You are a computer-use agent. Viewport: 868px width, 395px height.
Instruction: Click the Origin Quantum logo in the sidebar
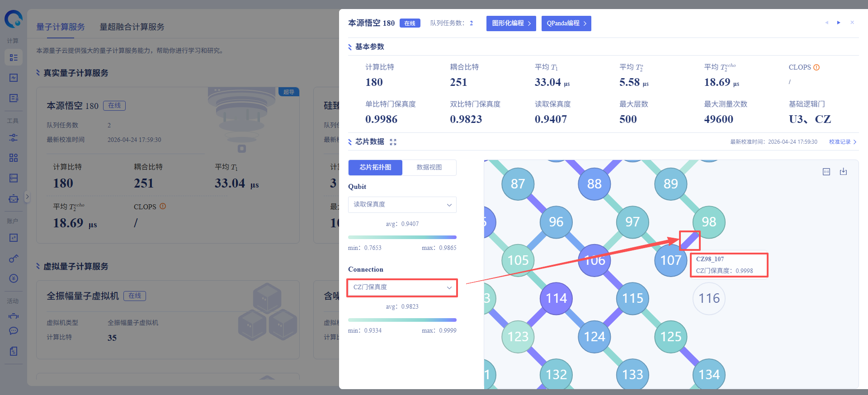(x=14, y=19)
